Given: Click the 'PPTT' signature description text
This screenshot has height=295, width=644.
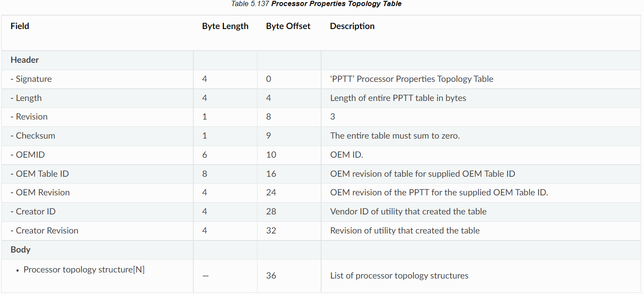Looking at the screenshot, I should pyautogui.click(x=411, y=79).
